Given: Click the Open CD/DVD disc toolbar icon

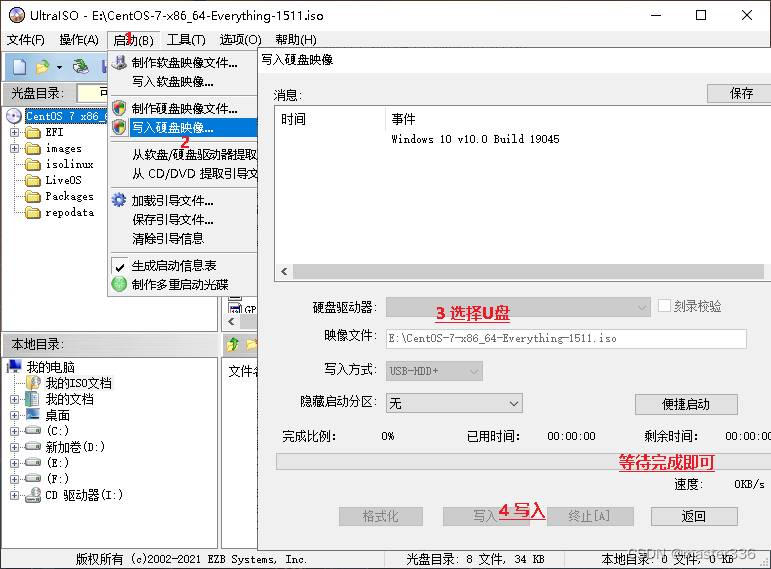Looking at the screenshot, I should coord(82,67).
